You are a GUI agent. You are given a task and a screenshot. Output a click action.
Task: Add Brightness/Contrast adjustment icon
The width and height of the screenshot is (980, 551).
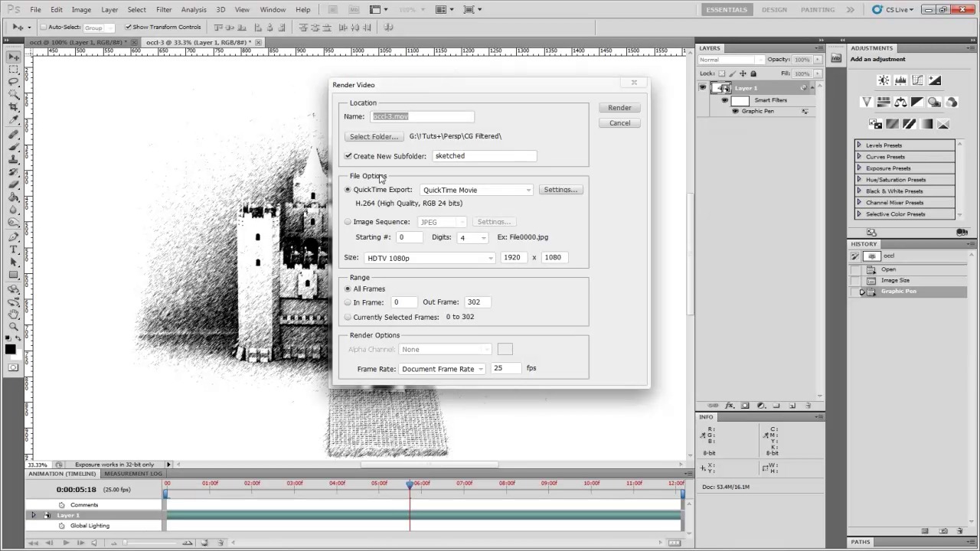click(884, 80)
